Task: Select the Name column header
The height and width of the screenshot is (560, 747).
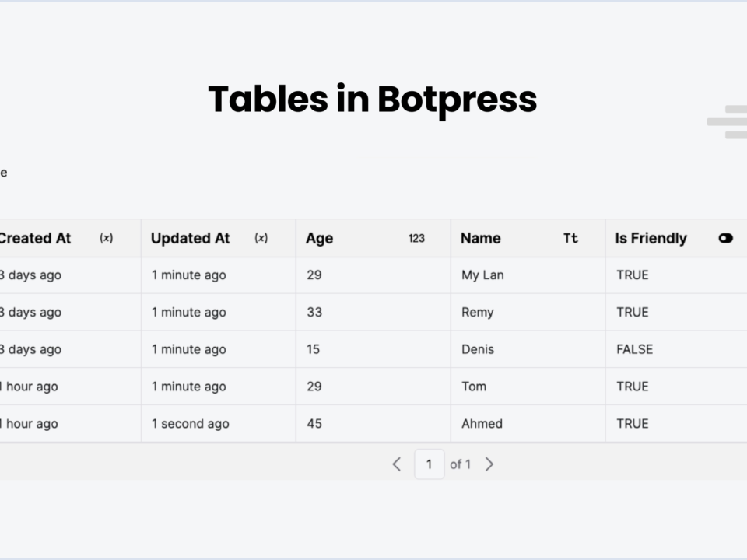Action: [x=480, y=238]
